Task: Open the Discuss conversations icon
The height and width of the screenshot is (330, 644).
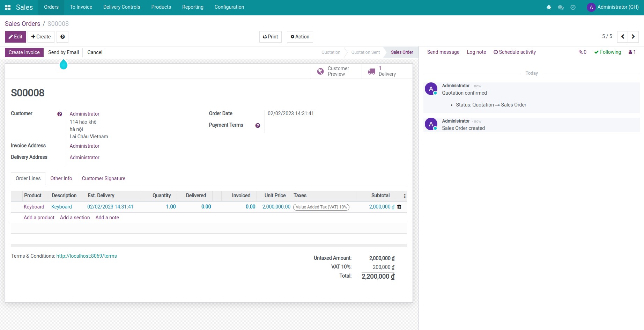Action: click(561, 7)
